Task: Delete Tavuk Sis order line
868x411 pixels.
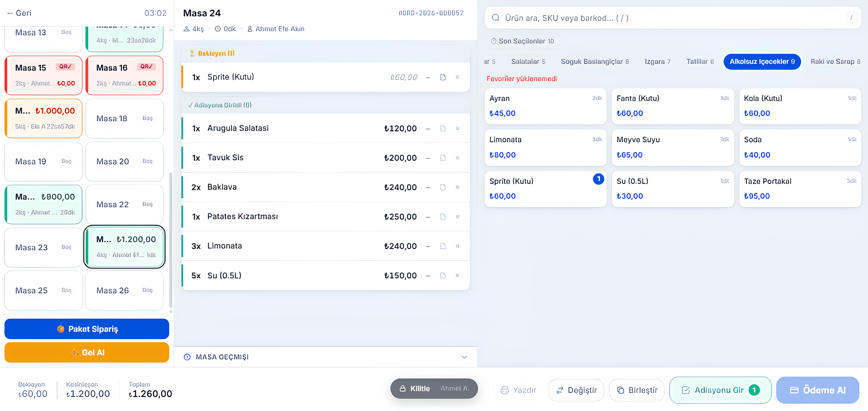Action: click(x=457, y=158)
